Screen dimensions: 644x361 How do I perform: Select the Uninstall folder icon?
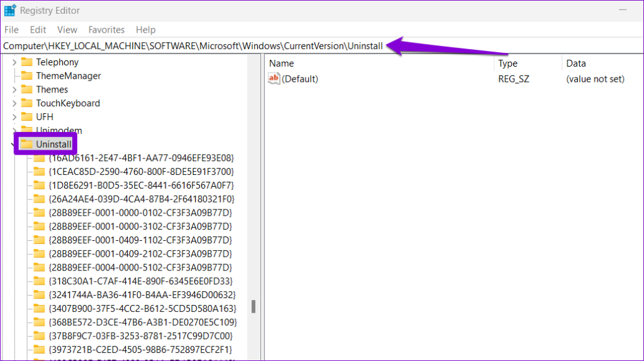click(26, 144)
